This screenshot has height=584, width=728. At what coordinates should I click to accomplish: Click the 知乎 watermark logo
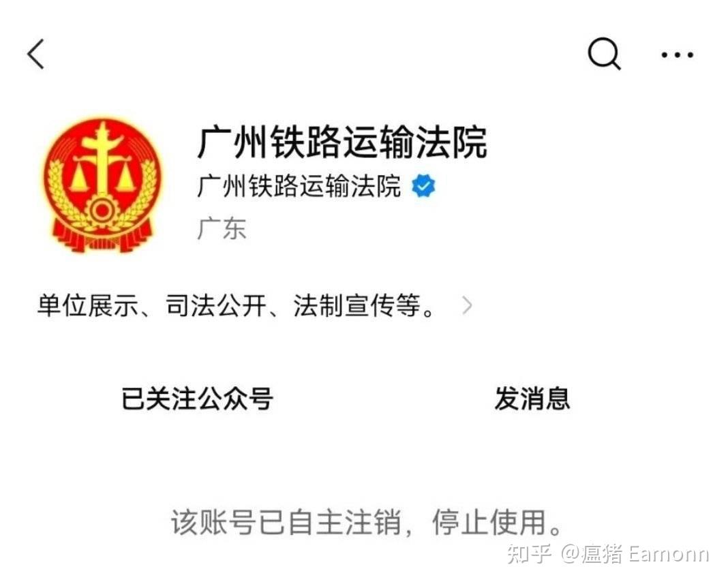tap(529, 554)
